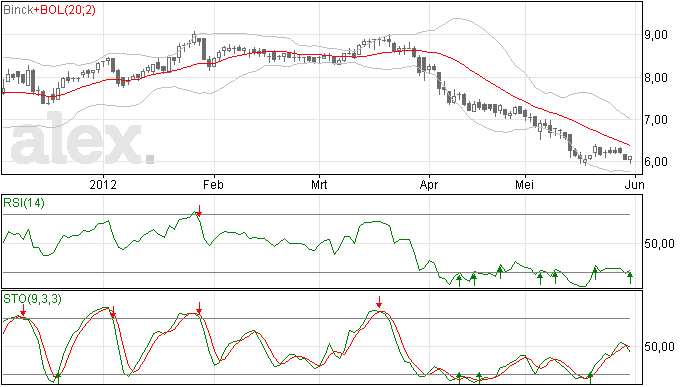690x387 pixels.
Task: Select the Mei date axis label
Action: point(525,184)
